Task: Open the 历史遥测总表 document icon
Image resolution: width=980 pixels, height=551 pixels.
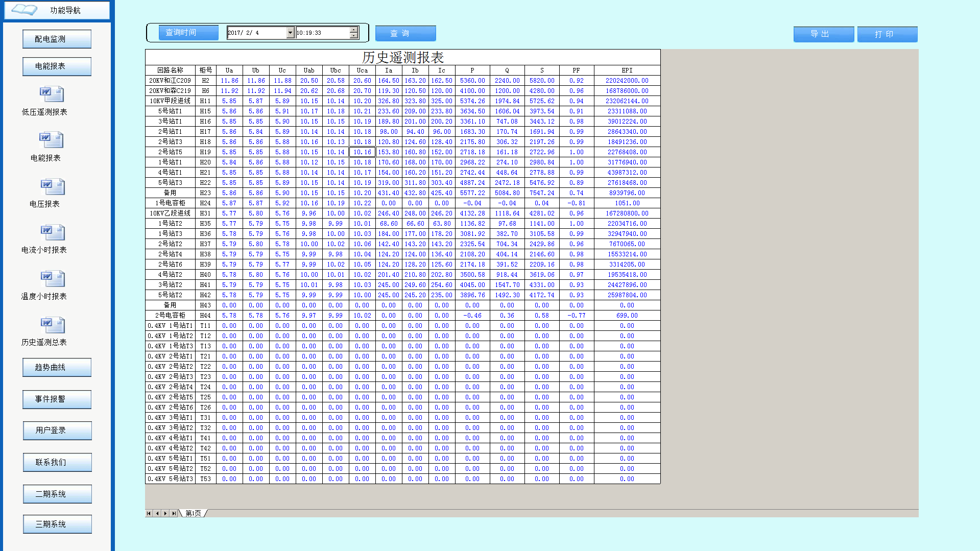Action: (52, 325)
